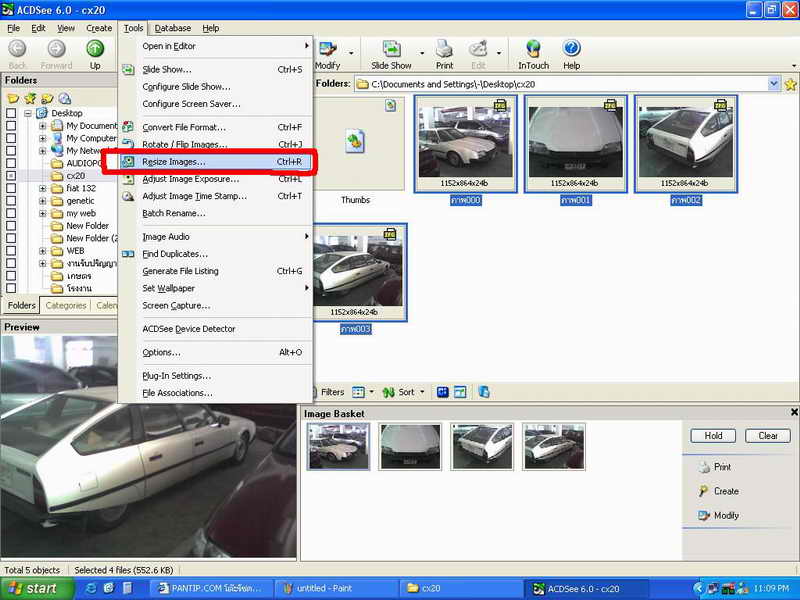Select the white car hood thumbnail in the file list
Image resolution: width=800 pixels, height=600 pixels.
click(576, 143)
